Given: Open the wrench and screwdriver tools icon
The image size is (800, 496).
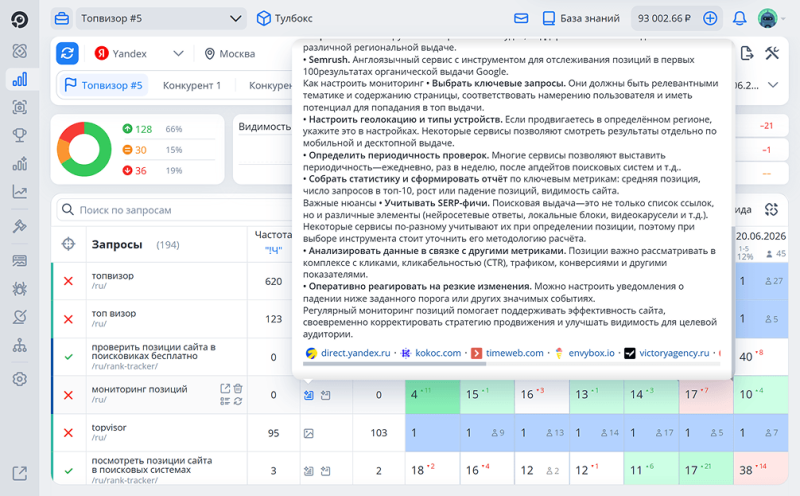Looking at the screenshot, I should click(772, 53).
